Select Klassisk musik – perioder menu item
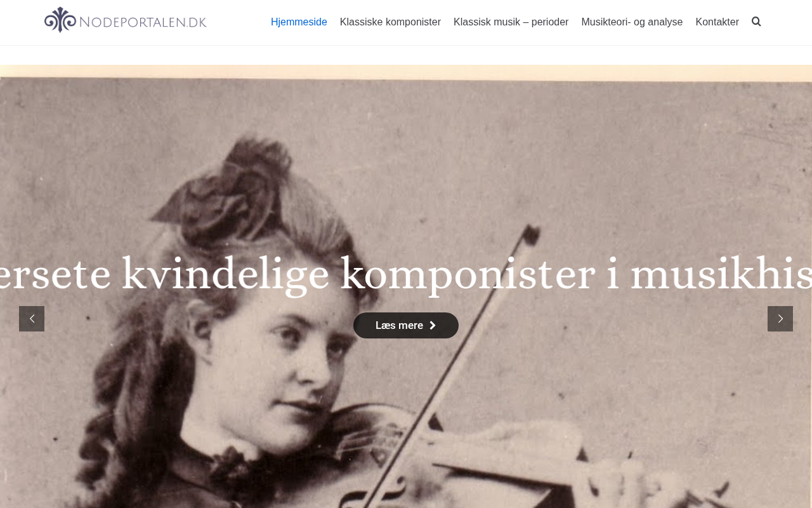Viewport: 812px width, 508px height. click(511, 22)
